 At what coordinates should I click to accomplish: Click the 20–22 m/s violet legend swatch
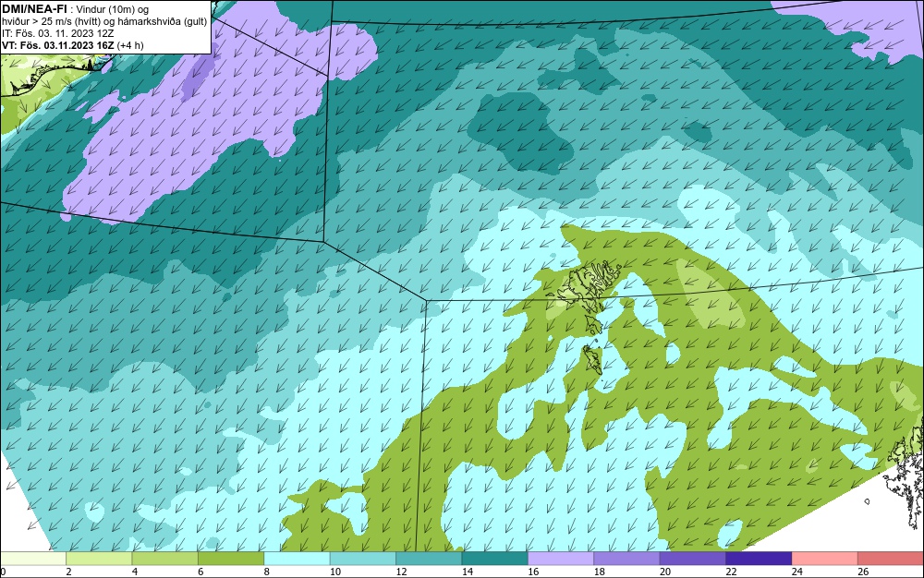click(693, 559)
